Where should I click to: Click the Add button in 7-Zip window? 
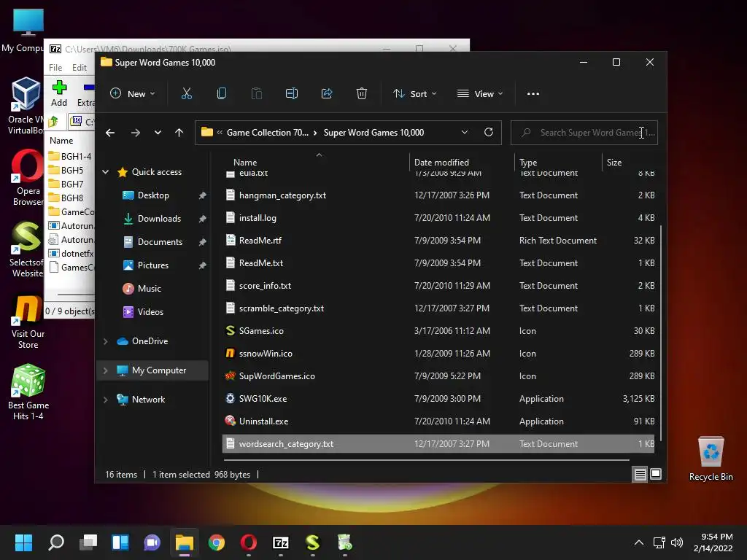coord(59,94)
